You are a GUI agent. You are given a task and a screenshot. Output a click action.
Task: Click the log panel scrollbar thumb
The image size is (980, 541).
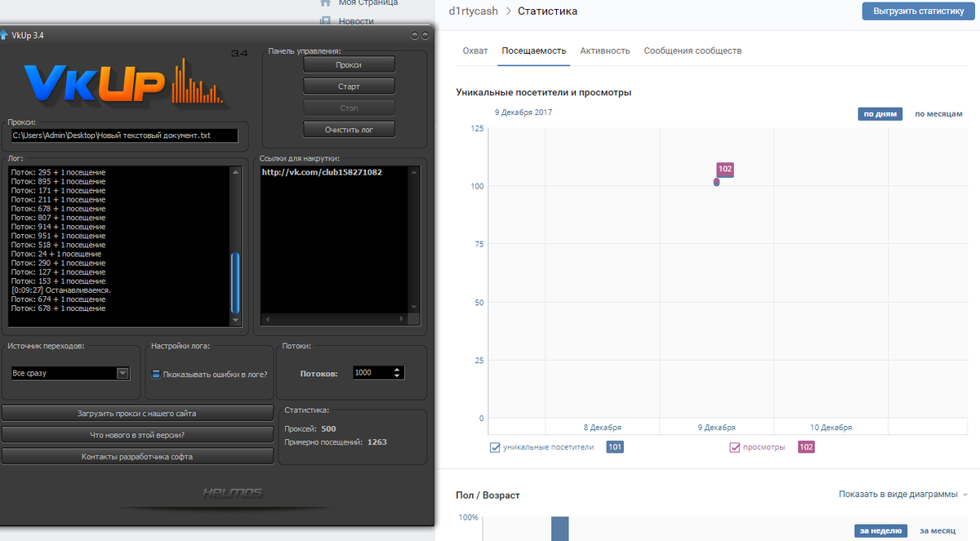236,283
